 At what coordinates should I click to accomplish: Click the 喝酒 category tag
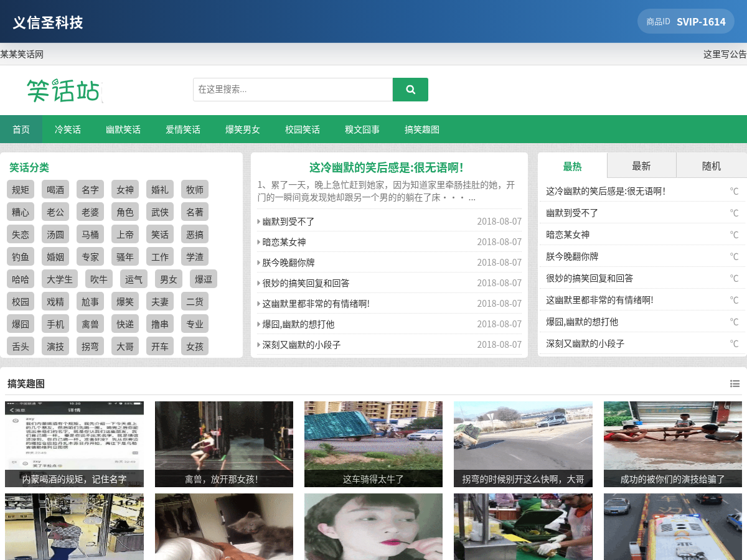(55, 190)
